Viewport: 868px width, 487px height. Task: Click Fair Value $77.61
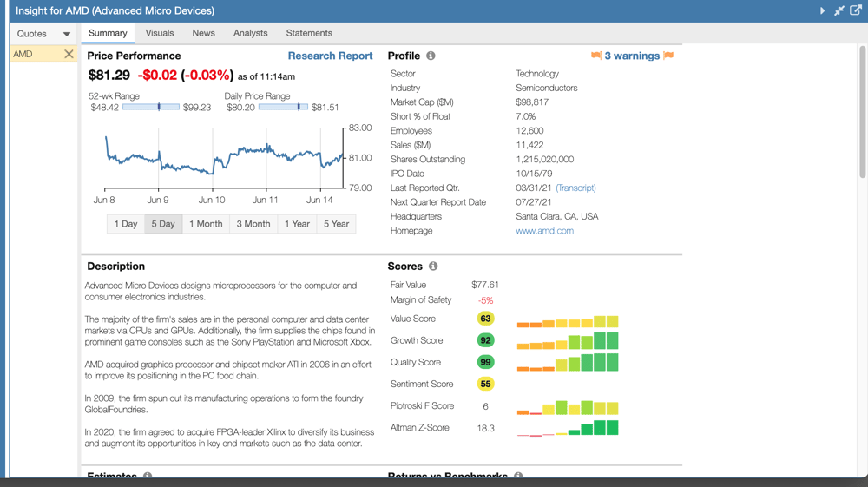[485, 285]
